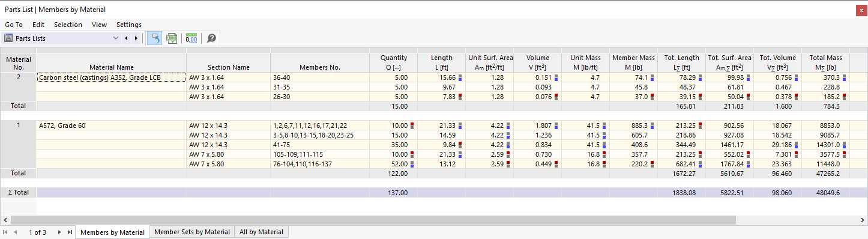Click member mass cell 885.3
This screenshot has height=239, width=868.
coord(634,126)
